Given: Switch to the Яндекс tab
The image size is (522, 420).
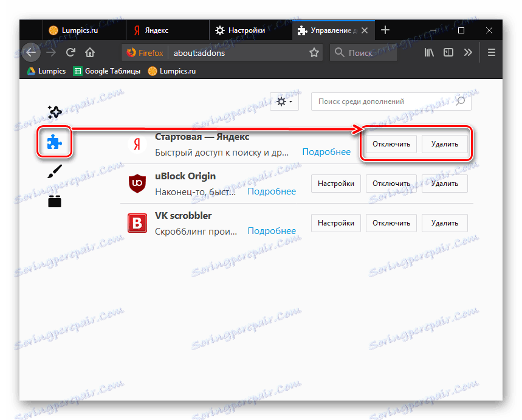Looking at the screenshot, I should pos(168,30).
